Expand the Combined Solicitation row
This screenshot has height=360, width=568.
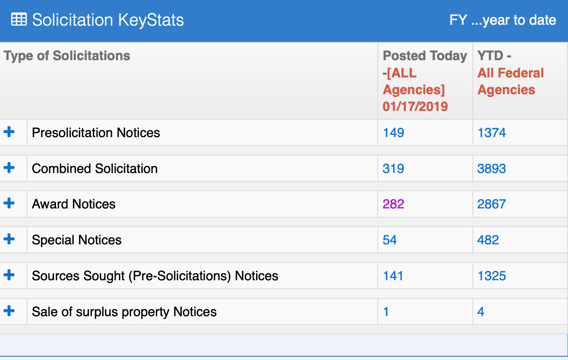(9, 168)
